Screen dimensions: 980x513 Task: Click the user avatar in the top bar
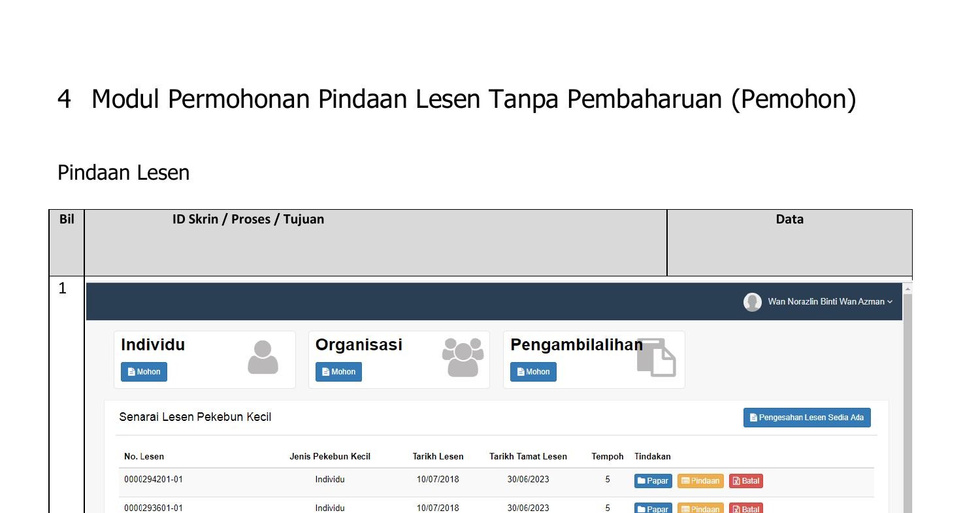click(752, 302)
